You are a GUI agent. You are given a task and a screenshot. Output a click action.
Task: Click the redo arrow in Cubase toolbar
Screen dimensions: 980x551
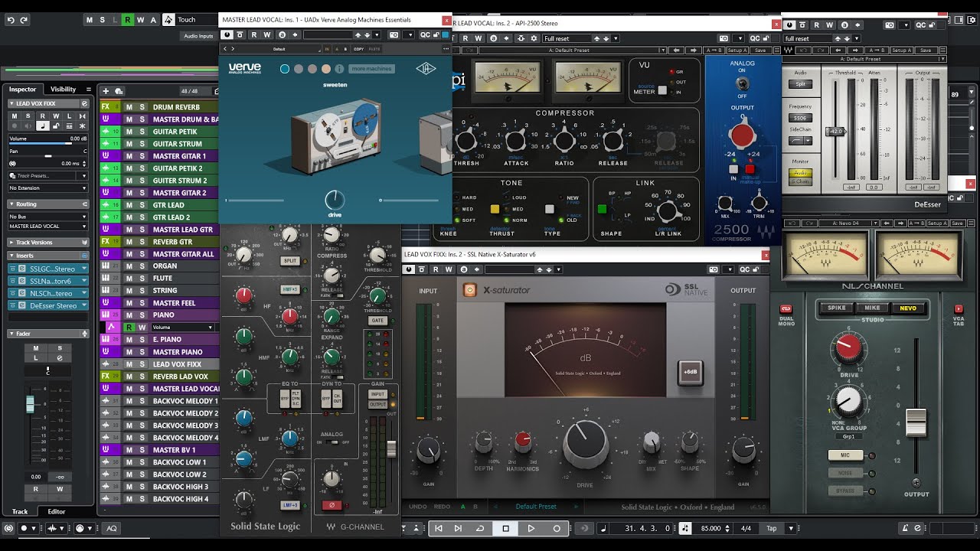click(24, 20)
